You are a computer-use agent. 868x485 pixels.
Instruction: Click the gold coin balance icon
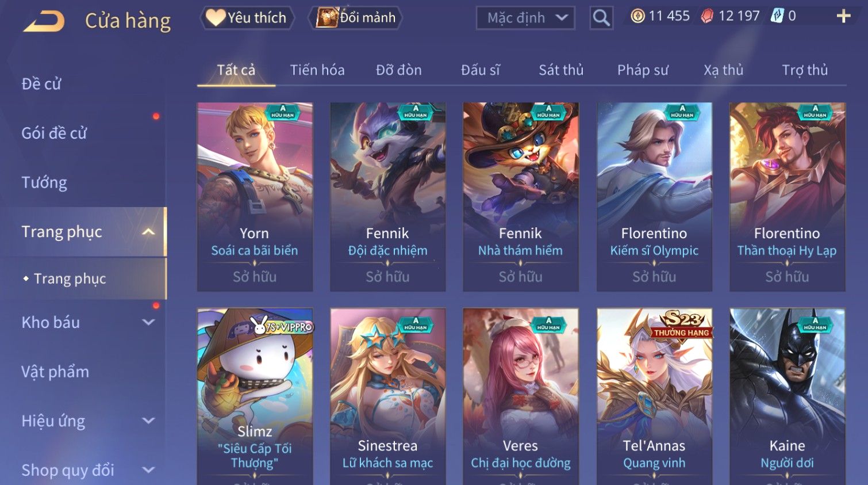pyautogui.click(x=637, y=16)
